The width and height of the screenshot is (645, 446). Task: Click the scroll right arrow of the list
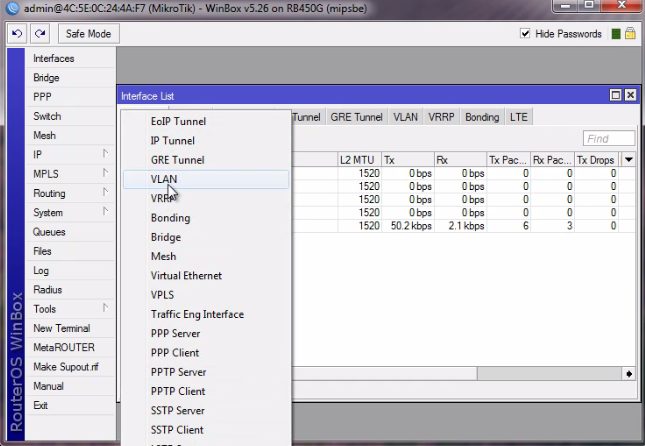pos(629,374)
